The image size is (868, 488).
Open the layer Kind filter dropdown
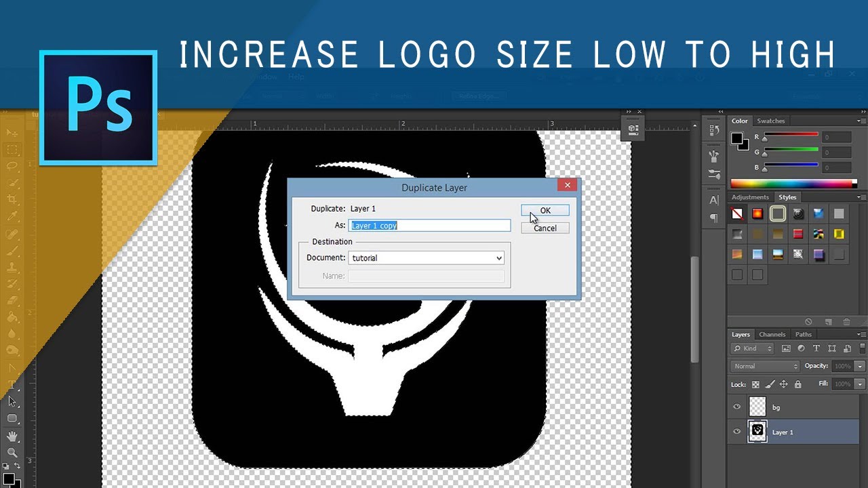click(x=752, y=348)
